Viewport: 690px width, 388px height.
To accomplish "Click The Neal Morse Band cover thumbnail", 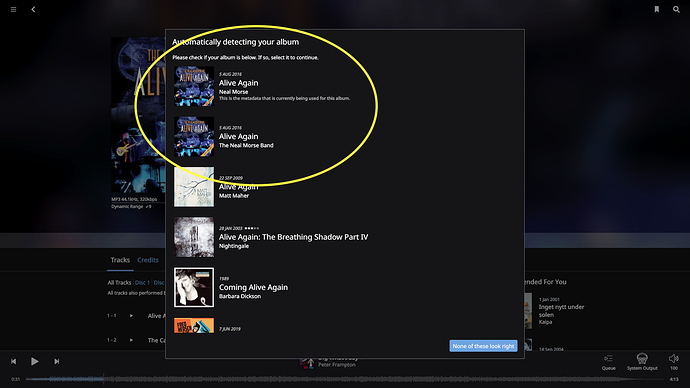I will [x=194, y=136].
